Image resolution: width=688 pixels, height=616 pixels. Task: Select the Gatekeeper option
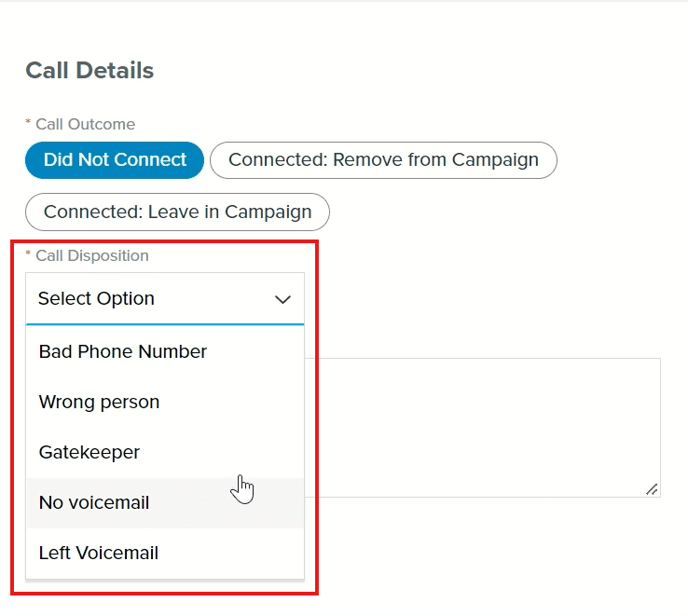pos(89,453)
